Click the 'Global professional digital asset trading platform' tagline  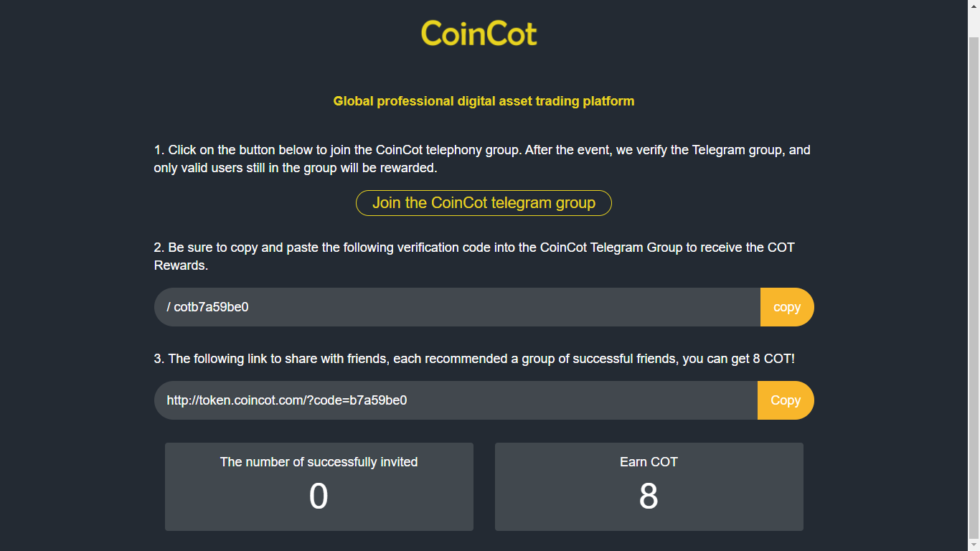pyautogui.click(x=484, y=101)
